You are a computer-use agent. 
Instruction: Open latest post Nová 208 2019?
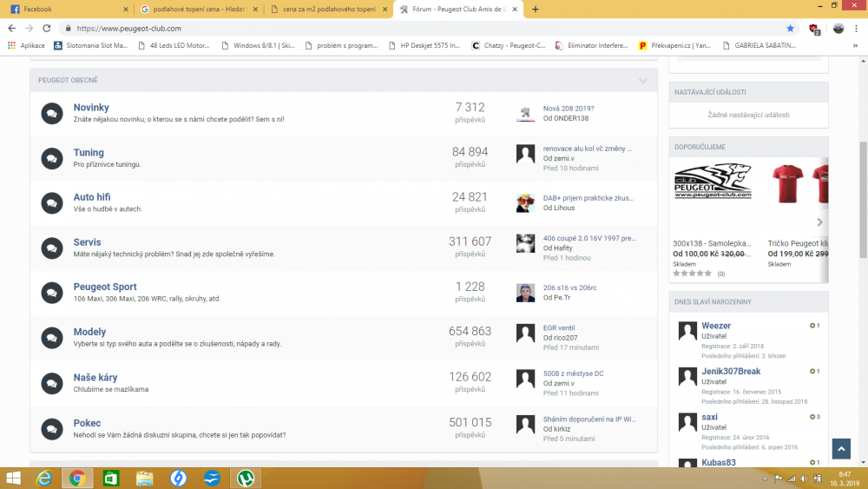(569, 109)
